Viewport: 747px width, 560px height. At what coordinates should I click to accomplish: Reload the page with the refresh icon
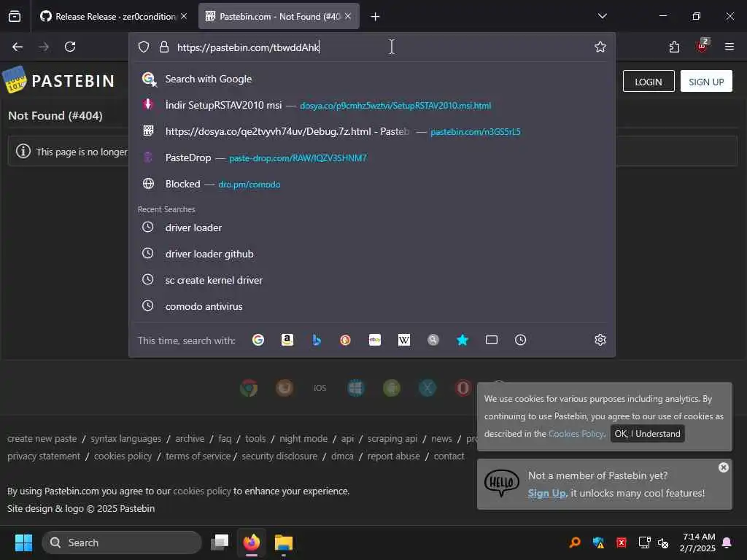click(x=70, y=47)
